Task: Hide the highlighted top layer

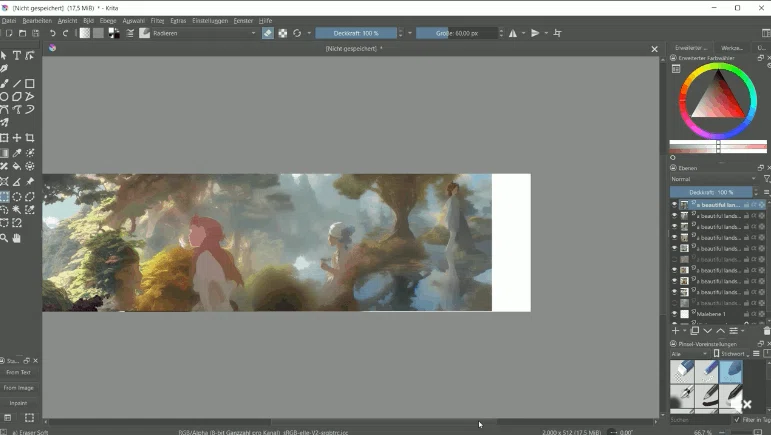Action: pos(674,204)
